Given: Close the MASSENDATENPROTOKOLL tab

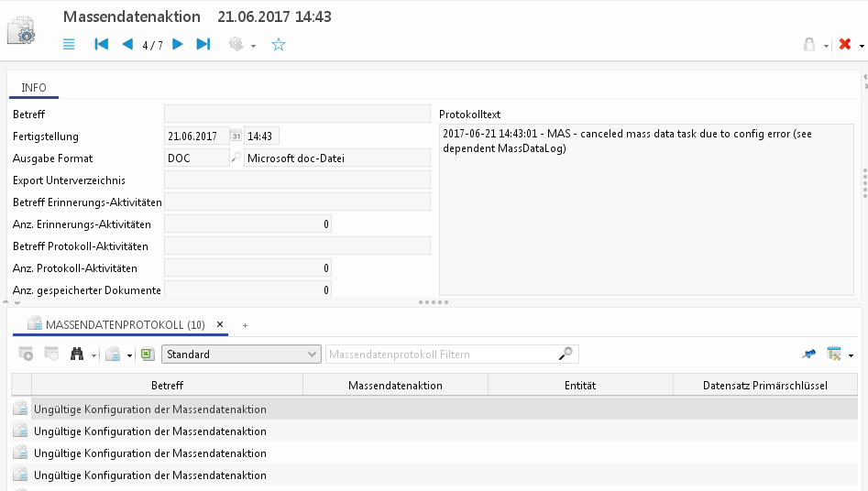Looking at the screenshot, I should click(220, 324).
